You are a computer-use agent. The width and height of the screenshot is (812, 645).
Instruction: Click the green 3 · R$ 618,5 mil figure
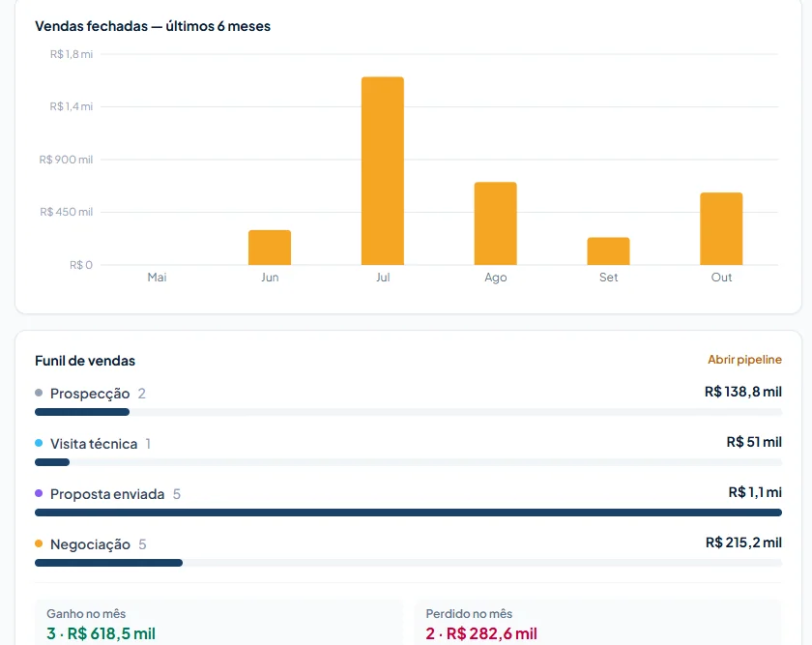coord(101,633)
